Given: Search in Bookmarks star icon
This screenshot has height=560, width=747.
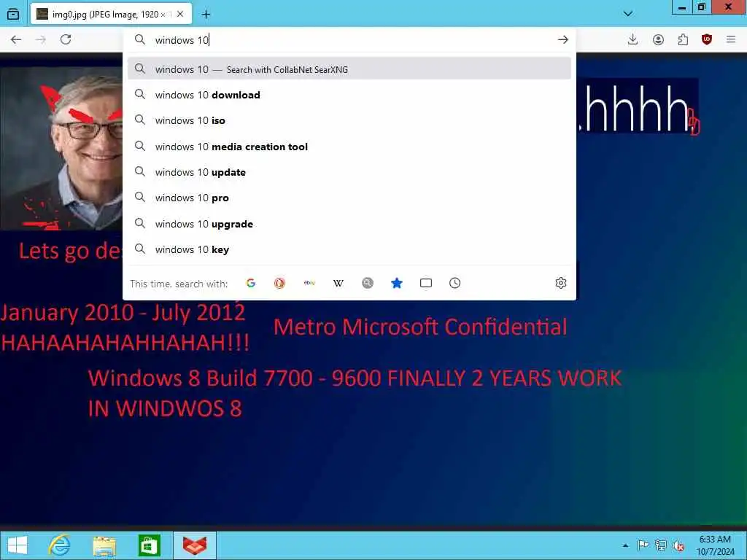Looking at the screenshot, I should click(x=396, y=284).
